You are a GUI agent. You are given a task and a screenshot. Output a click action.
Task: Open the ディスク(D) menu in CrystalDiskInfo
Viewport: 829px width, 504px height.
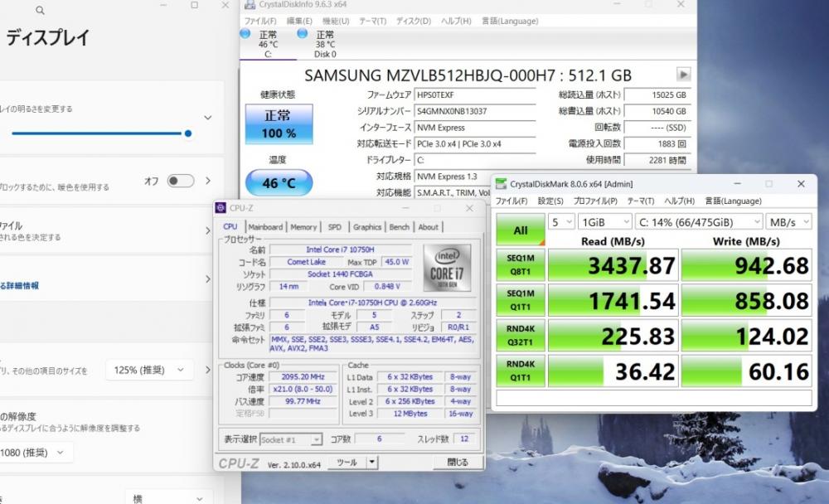coord(414,22)
